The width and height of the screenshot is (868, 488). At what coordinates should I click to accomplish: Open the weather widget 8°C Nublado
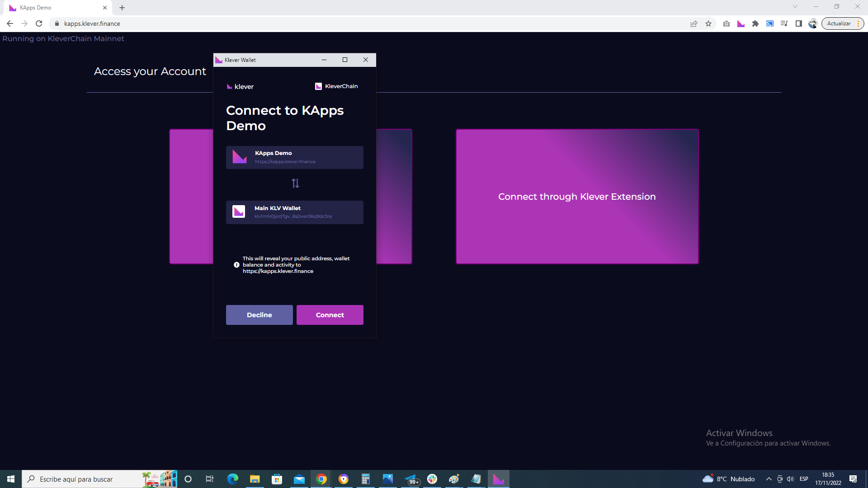click(x=729, y=479)
